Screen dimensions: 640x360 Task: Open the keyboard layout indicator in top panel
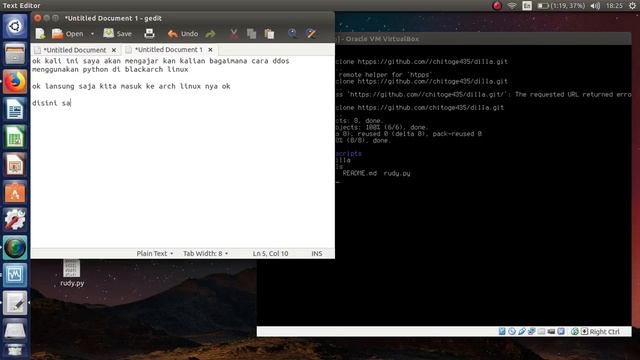click(x=527, y=6)
